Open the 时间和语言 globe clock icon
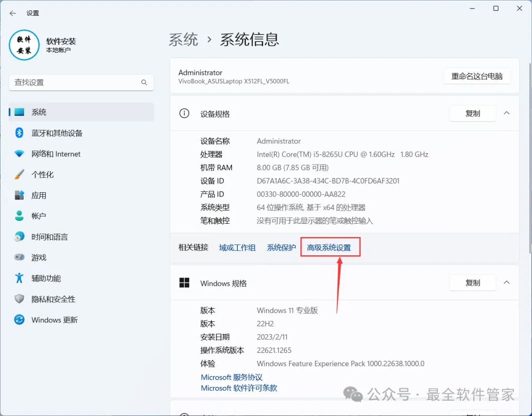This screenshot has height=416, width=532. [19, 237]
